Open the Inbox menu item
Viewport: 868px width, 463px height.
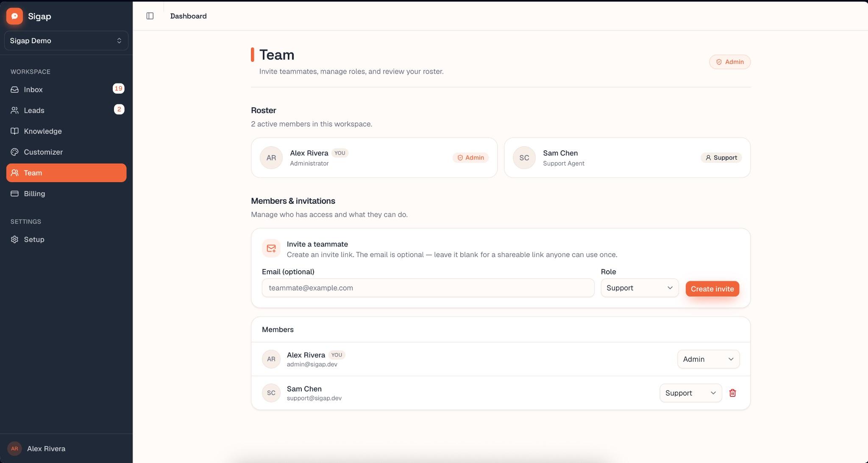click(x=66, y=89)
